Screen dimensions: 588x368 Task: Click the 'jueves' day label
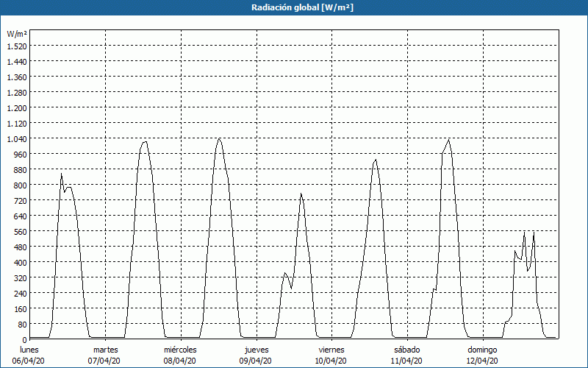pos(257,350)
